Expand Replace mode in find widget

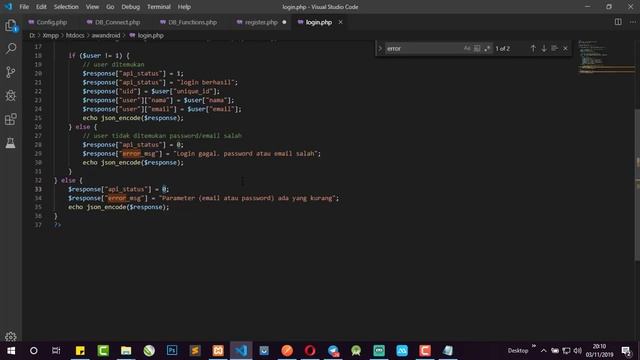click(380, 48)
